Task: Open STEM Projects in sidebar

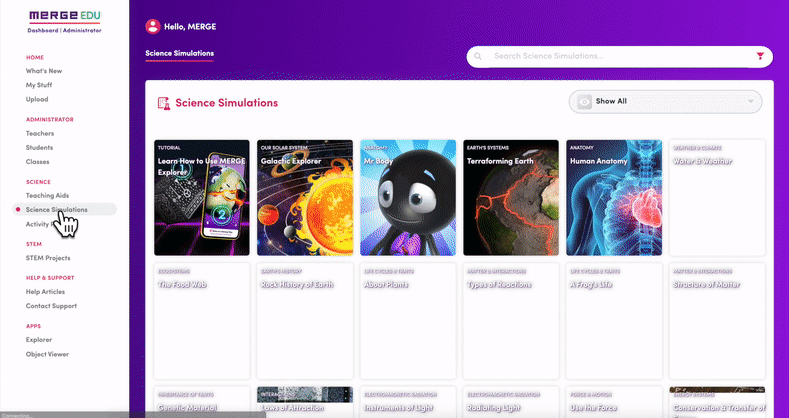Action: pyautogui.click(x=48, y=258)
